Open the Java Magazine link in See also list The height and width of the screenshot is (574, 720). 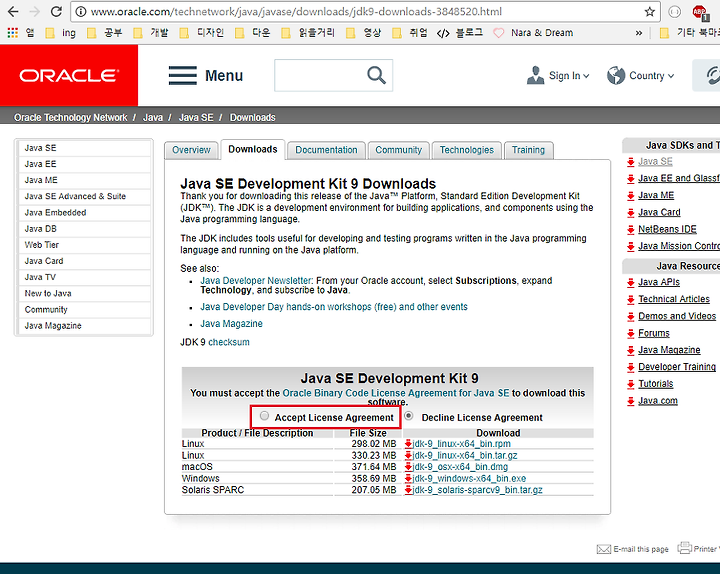(231, 324)
